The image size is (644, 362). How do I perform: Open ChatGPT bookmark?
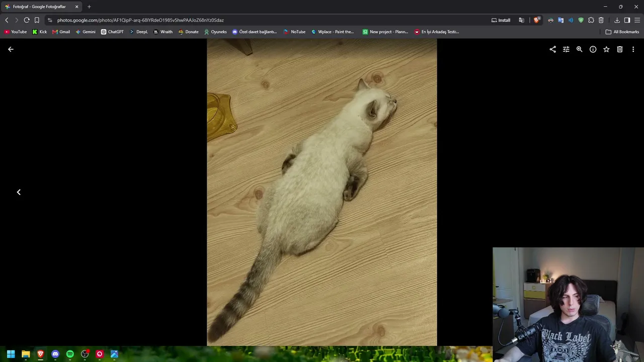click(112, 32)
